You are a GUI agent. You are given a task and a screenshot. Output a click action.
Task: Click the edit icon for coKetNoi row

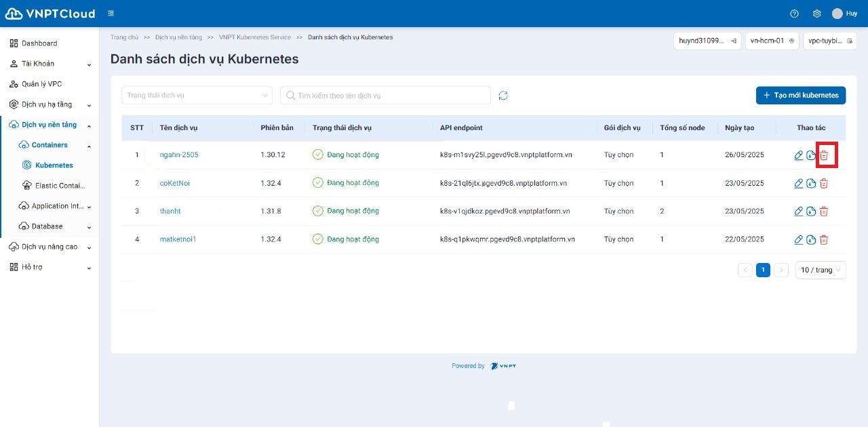tap(798, 183)
